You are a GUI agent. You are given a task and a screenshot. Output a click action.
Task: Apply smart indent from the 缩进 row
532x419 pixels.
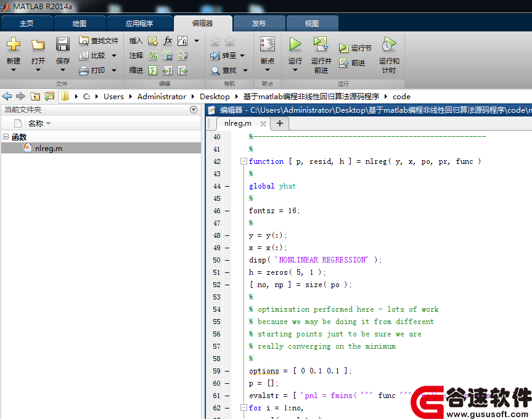pyautogui.click(x=153, y=70)
